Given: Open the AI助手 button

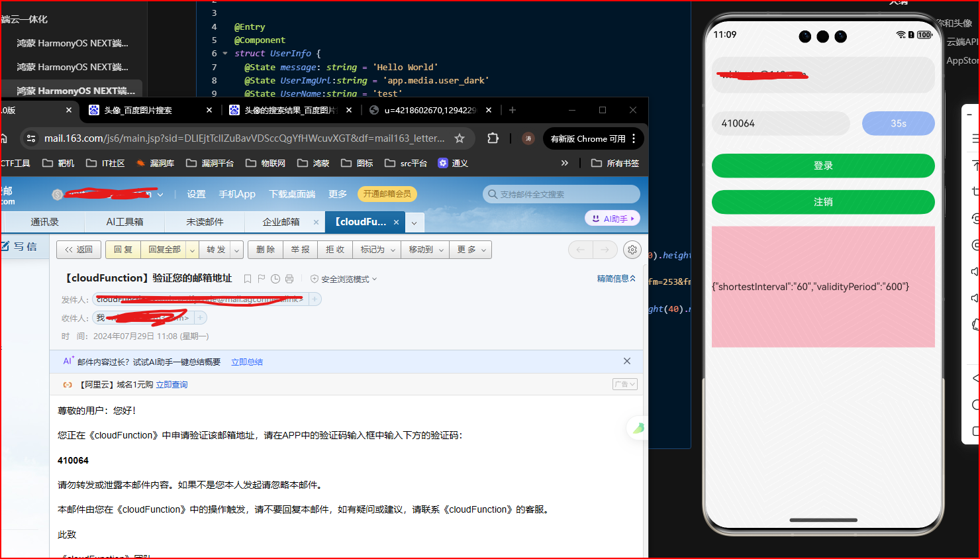Looking at the screenshot, I should coord(612,219).
